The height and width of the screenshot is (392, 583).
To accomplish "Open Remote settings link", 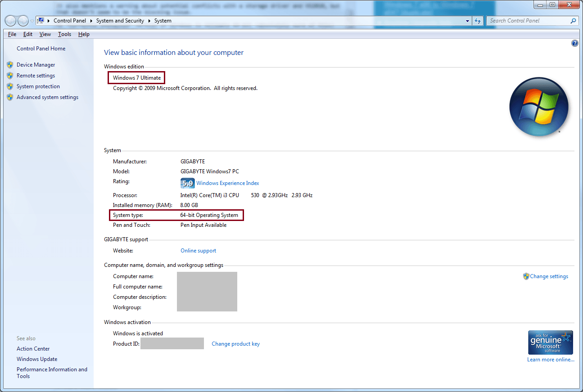I will pos(36,76).
